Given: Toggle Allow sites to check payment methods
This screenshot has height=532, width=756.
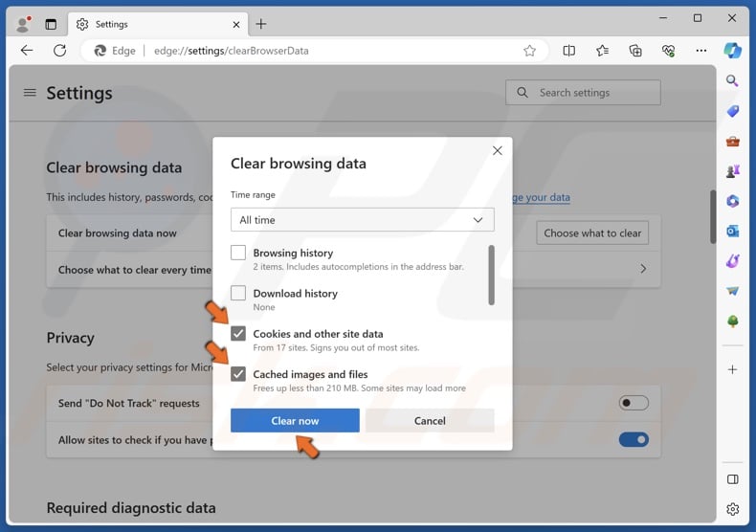Looking at the screenshot, I should click(634, 439).
